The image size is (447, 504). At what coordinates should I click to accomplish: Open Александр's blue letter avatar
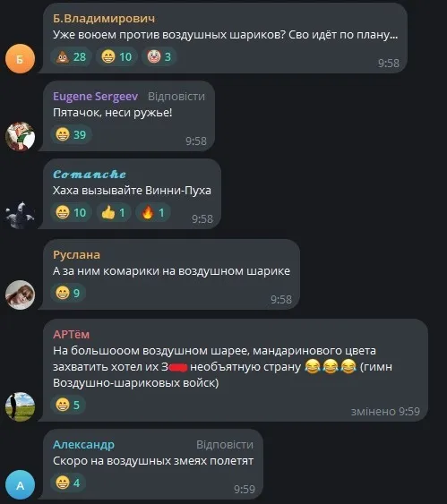coord(20,484)
